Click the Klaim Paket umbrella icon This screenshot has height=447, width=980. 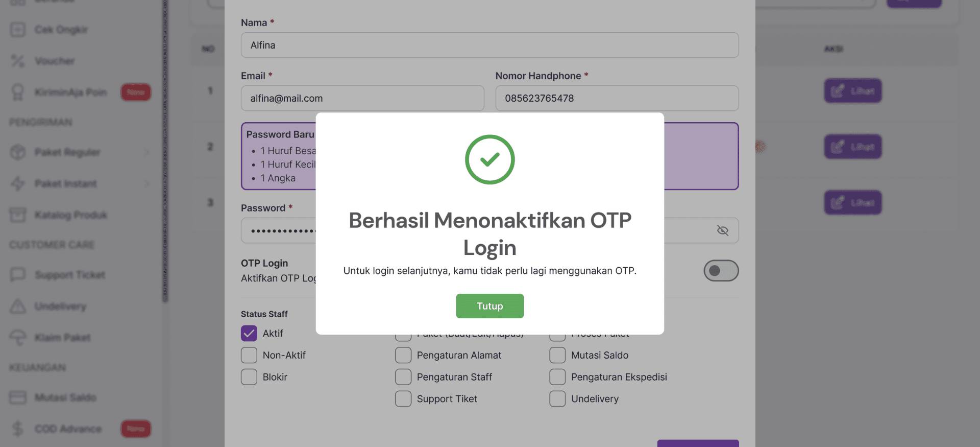(18, 338)
